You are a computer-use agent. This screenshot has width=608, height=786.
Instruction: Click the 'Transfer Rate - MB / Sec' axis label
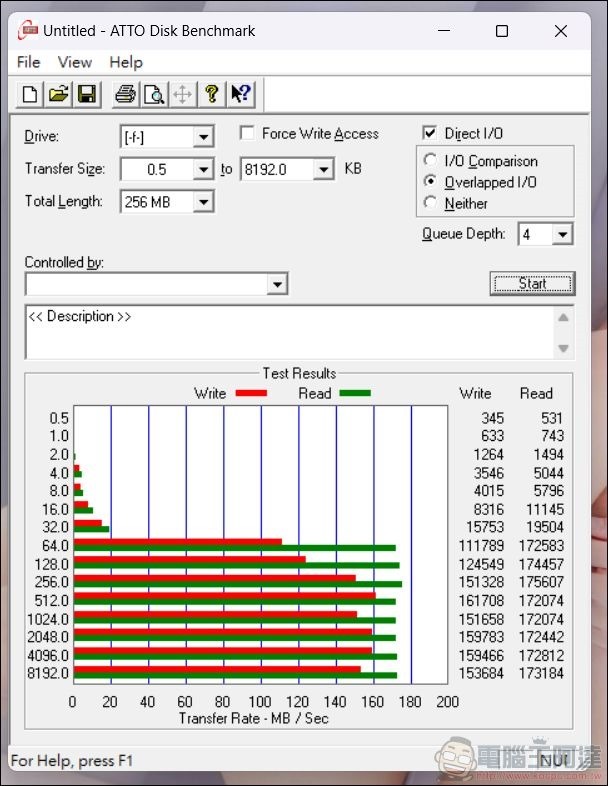[254, 718]
